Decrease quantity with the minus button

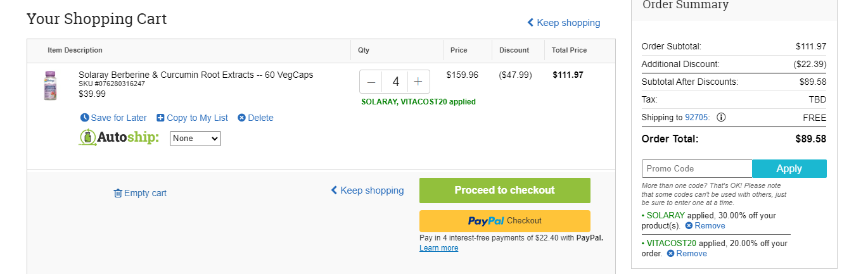coord(371,82)
